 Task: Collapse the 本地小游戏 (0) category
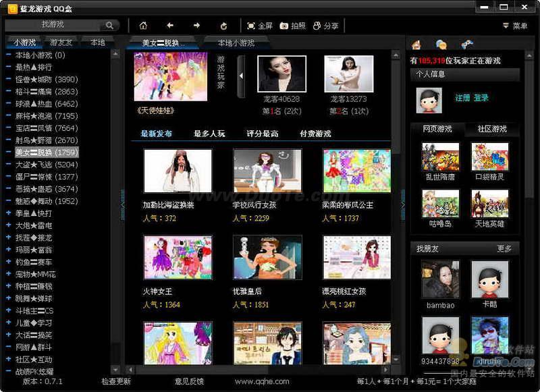(x=9, y=55)
